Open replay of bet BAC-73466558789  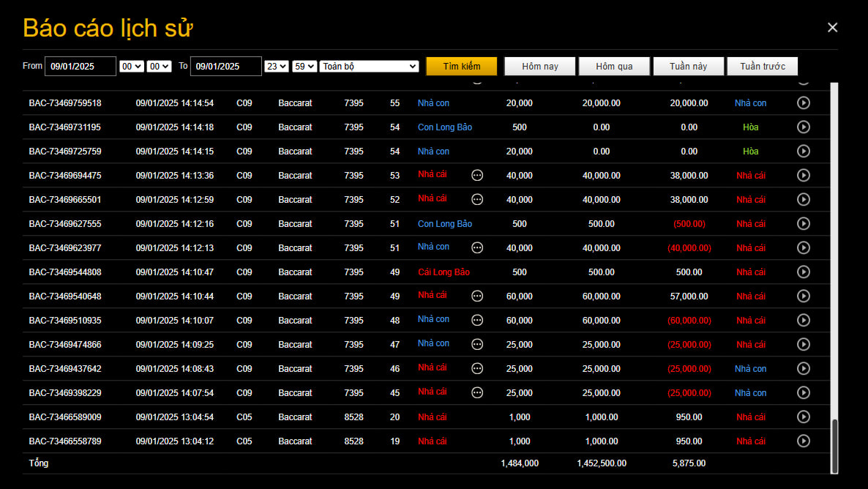click(x=803, y=441)
